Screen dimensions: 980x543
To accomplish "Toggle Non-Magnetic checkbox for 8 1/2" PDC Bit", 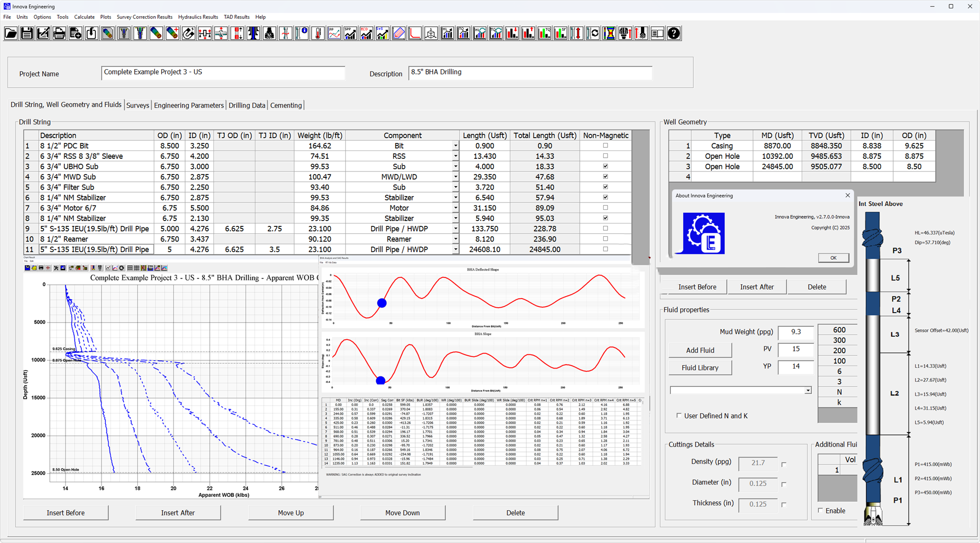I will point(606,146).
